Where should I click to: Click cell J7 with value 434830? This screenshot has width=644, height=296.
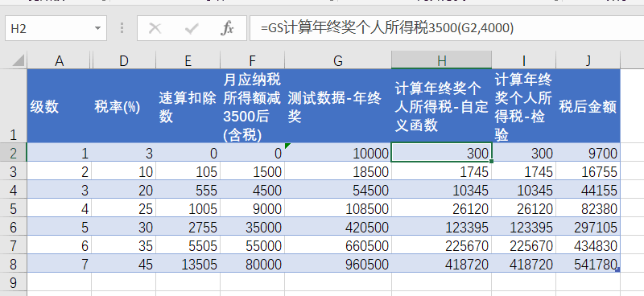(588, 245)
